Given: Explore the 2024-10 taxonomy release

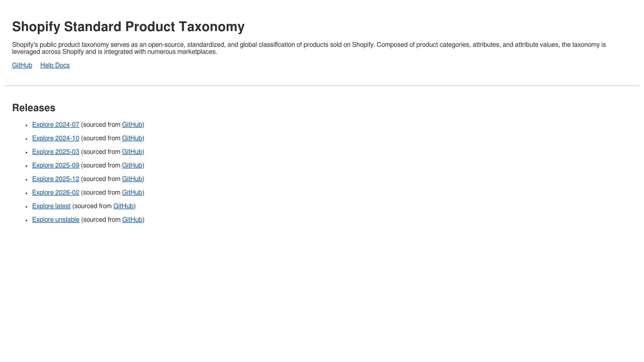Looking at the screenshot, I should click(x=56, y=138).
